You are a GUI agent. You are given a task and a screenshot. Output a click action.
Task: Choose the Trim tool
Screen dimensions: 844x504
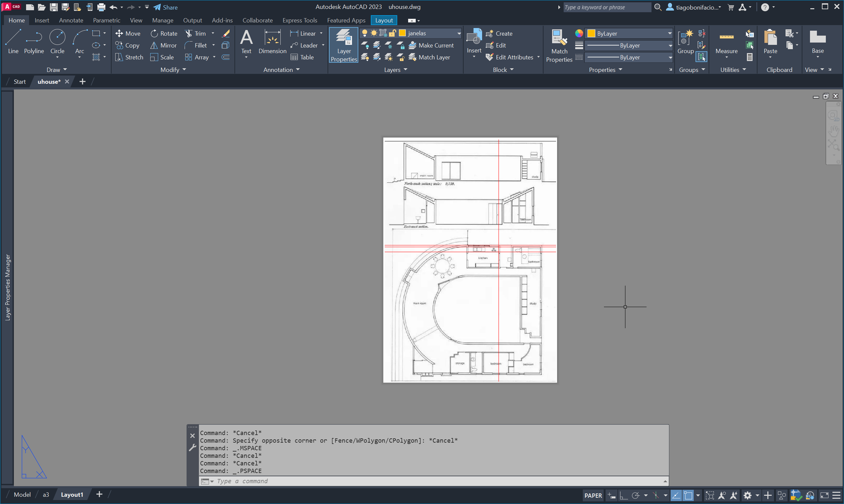click(x=195, y=33)
